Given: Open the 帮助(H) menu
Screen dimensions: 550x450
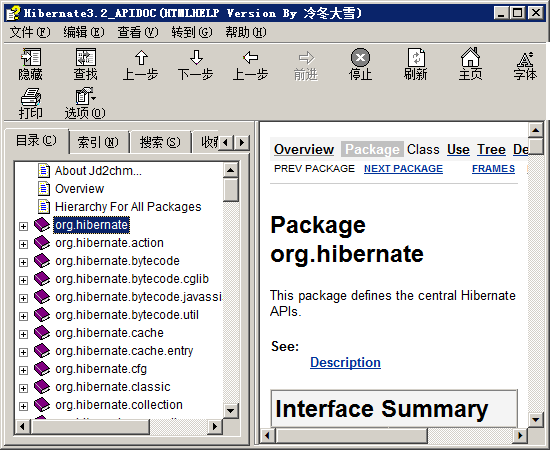Looking at the screenshot, I should [x=246, y=32].
